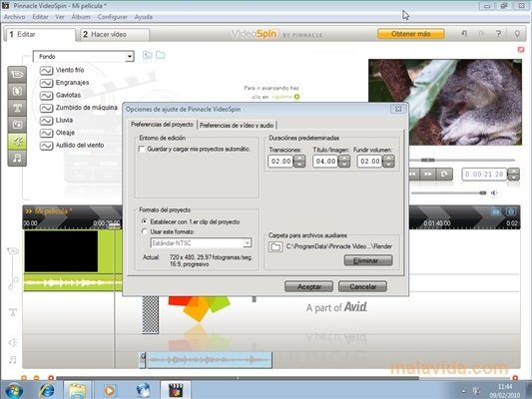Click the storyboard view icon on the timeline header

coord(496,211)
